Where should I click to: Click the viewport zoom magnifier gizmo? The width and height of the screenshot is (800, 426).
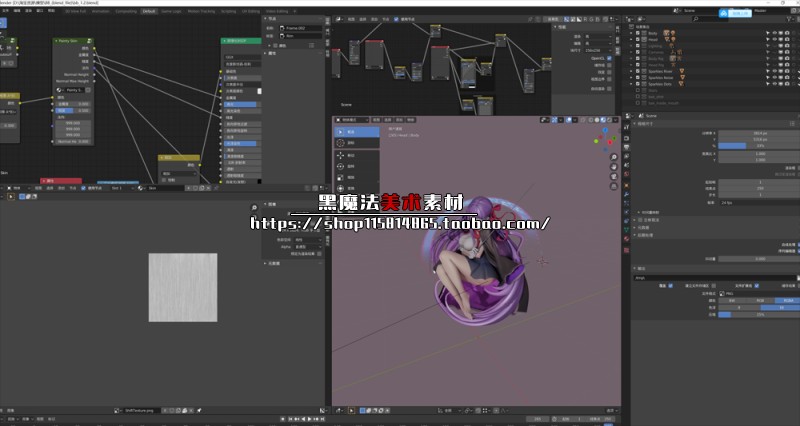click(x=614, y=157)
